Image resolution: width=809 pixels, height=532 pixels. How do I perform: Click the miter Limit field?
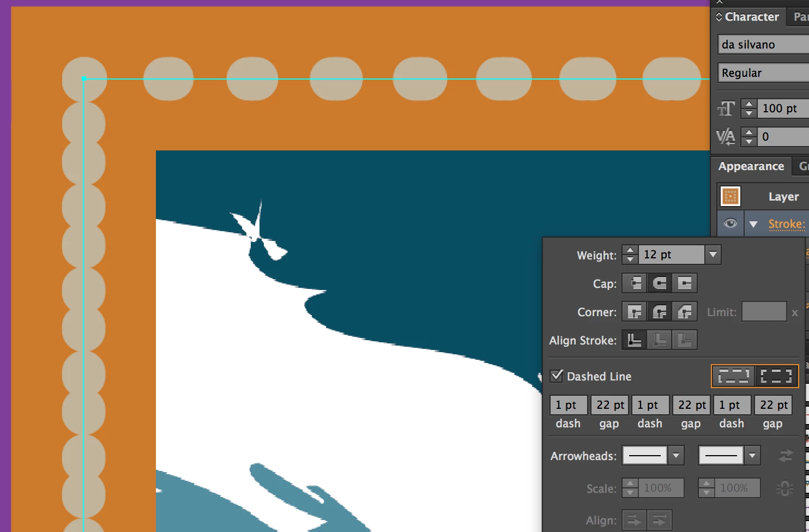pos(764,312)
